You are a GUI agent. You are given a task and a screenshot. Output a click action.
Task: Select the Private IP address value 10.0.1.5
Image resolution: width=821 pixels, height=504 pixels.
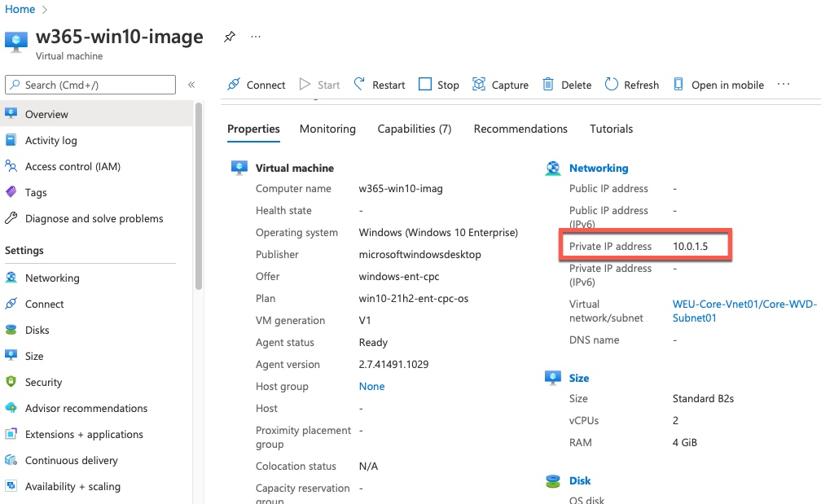pyautogui.click(x=690, y=246)
